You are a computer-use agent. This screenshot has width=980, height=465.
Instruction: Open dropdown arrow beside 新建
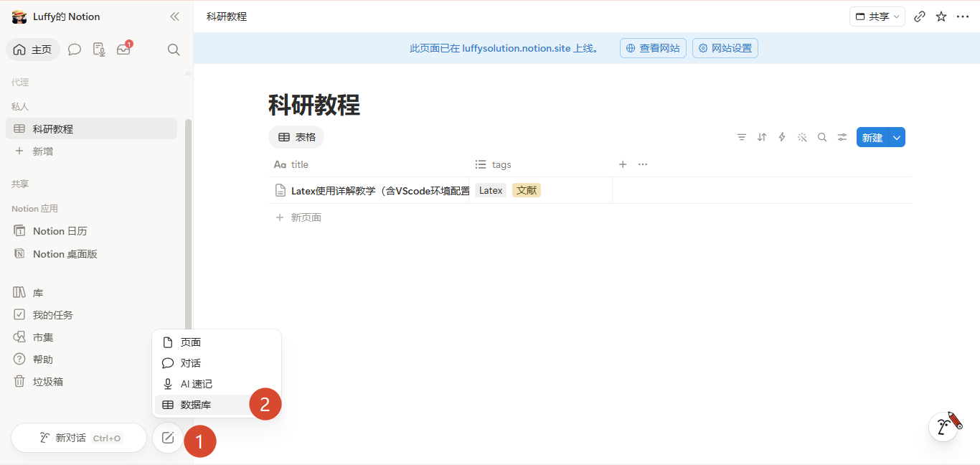click(x=897, y=137)
